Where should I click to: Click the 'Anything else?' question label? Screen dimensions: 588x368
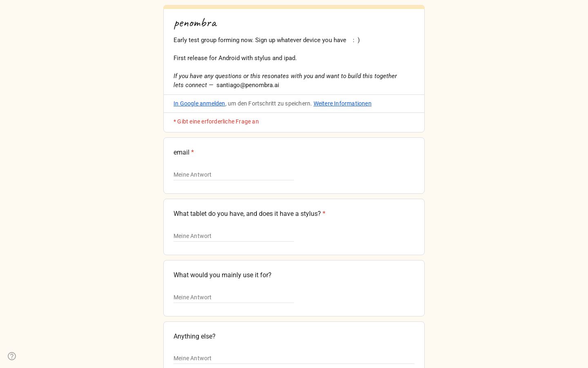194,337
